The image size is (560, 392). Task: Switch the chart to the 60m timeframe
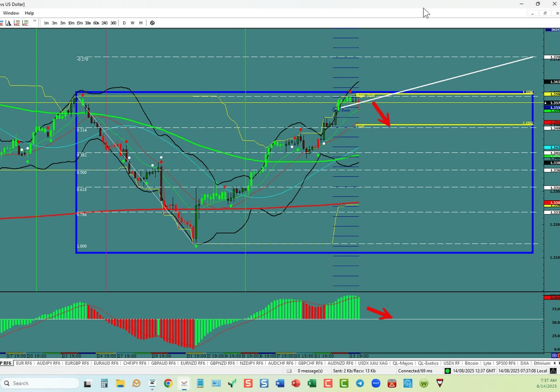coord(96,23)
